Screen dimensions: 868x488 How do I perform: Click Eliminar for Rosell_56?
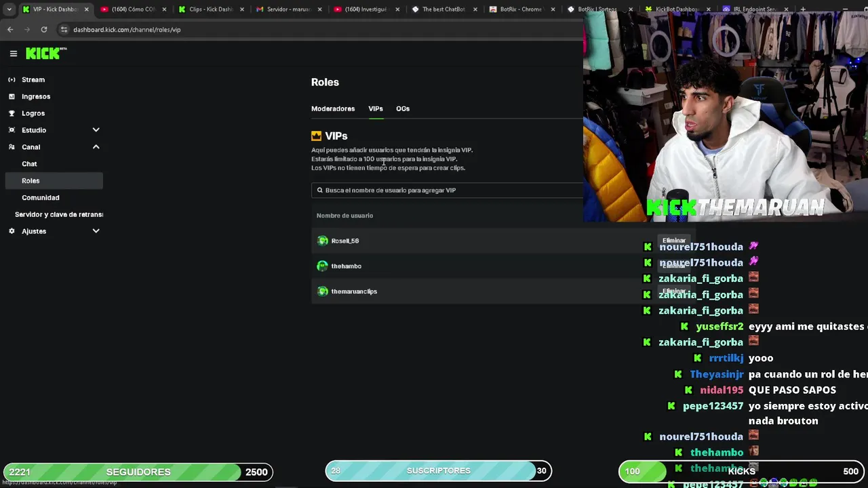pos(674,241)
